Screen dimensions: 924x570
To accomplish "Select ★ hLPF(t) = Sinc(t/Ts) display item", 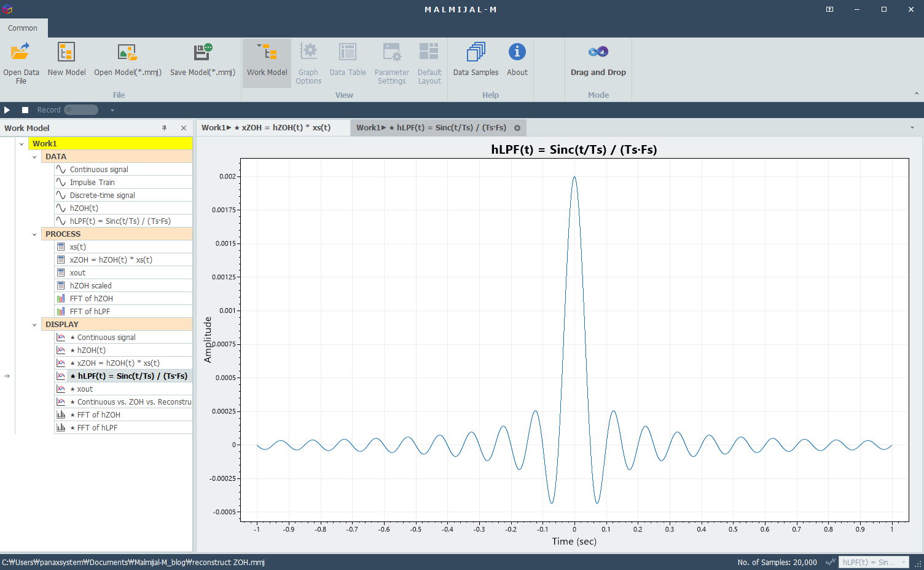I will coord(123,376).
